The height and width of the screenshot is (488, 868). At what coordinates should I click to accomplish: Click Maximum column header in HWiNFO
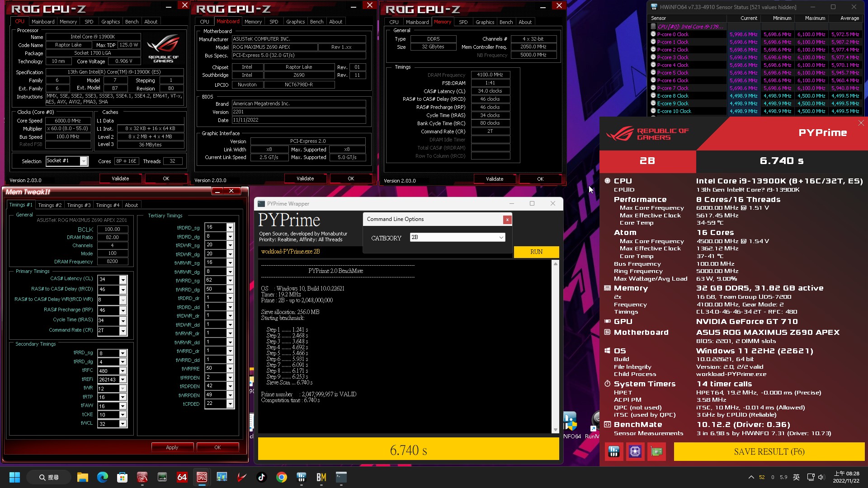coord(815,19)
